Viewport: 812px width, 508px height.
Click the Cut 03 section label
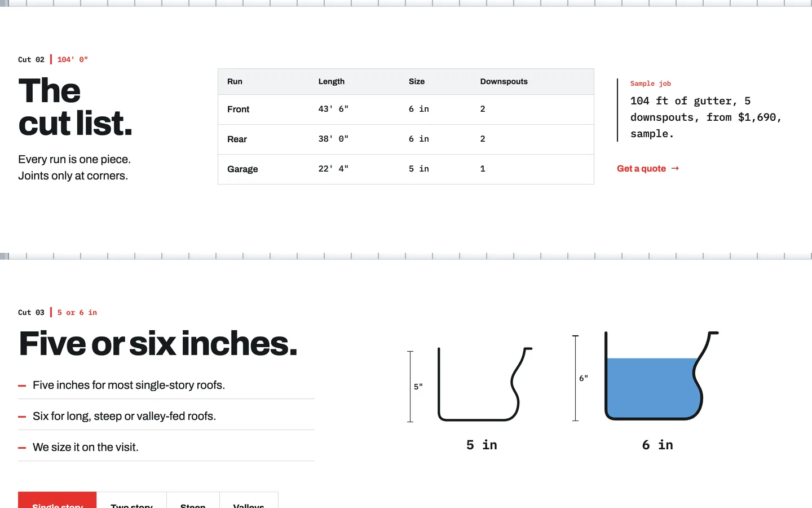31,312
